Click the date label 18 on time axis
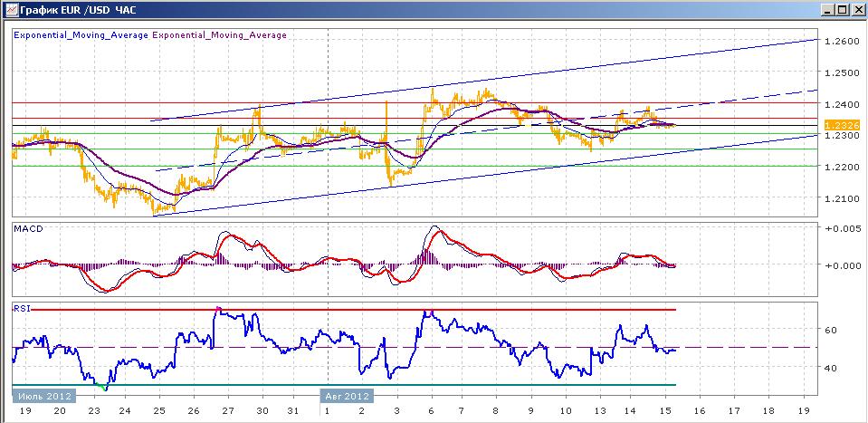868x423 pixels. point(768,411)
